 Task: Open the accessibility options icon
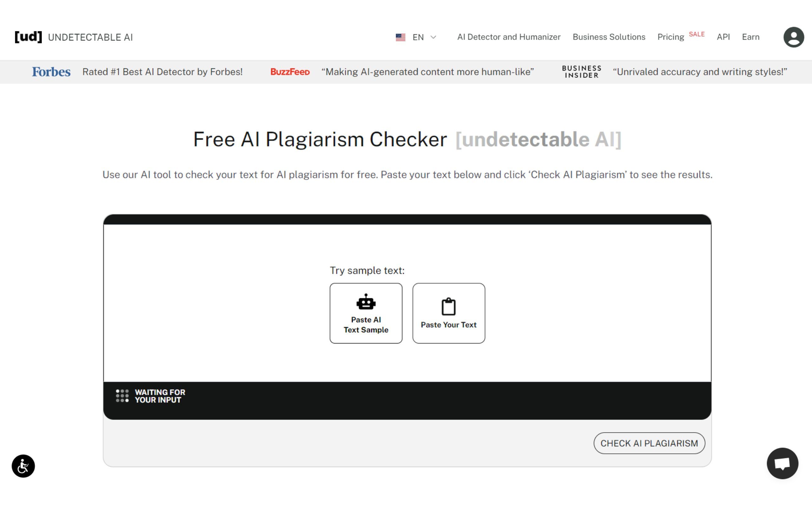[23, 466]
